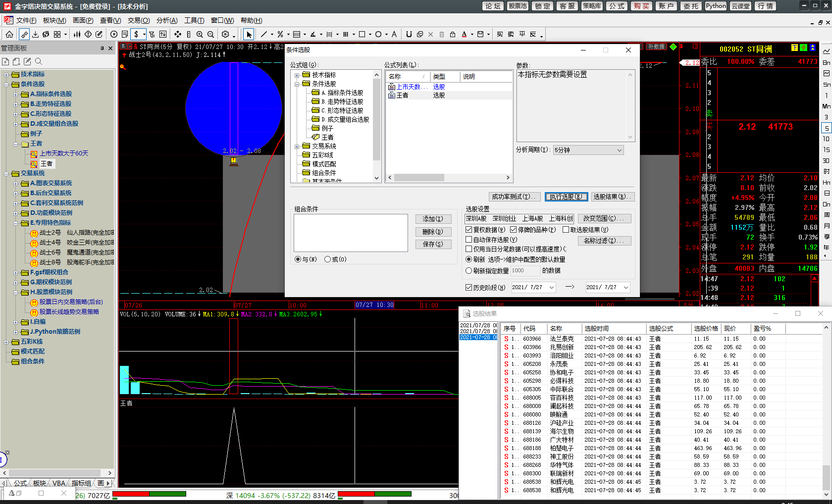Click the 执行选股 button
This screenshot has height=504, width=832.
pyautogui.click(x=567, y=197)
